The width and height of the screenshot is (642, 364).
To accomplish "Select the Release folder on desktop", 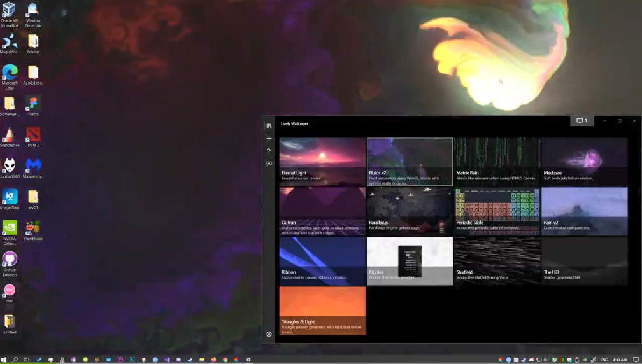I will coord(33,44).
